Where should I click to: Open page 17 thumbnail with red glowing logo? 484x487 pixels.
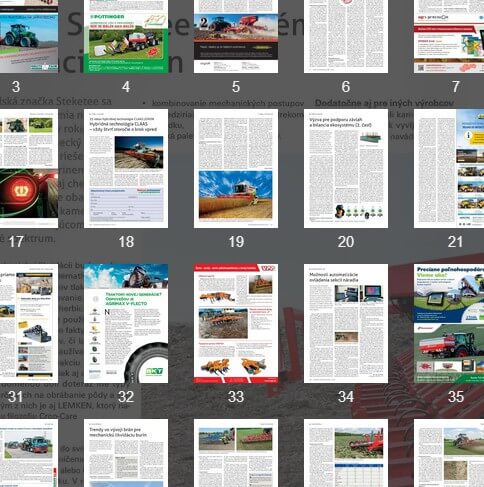coord(29,169)
